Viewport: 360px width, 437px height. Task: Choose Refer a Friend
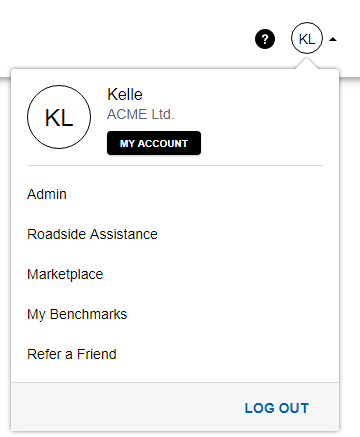click(x=72, y=354)
